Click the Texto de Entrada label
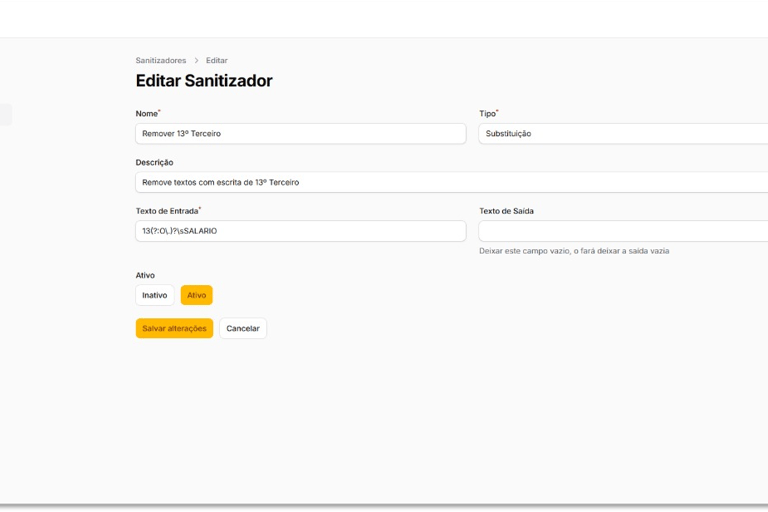This screenshot has height=512, width=768. [x=167, y=211]
